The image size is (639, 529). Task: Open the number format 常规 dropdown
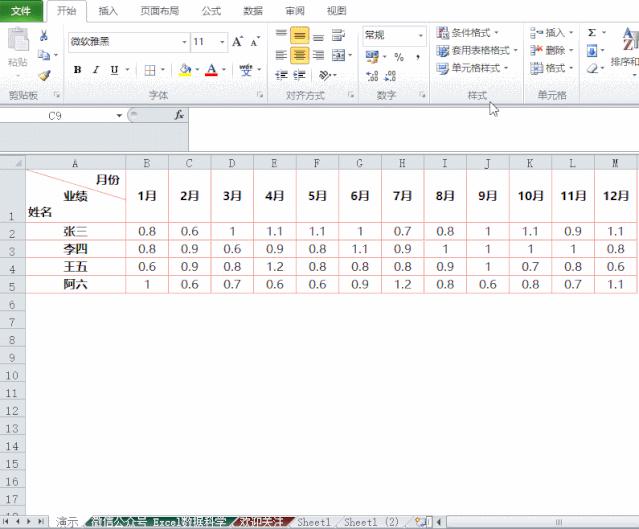click(x=421, y=35)
